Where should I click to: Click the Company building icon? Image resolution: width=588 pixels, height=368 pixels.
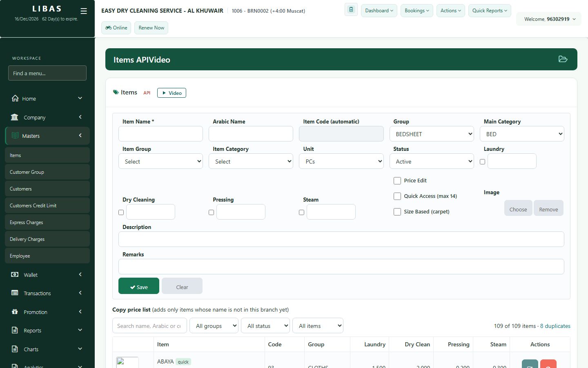[x=15, y=117]
